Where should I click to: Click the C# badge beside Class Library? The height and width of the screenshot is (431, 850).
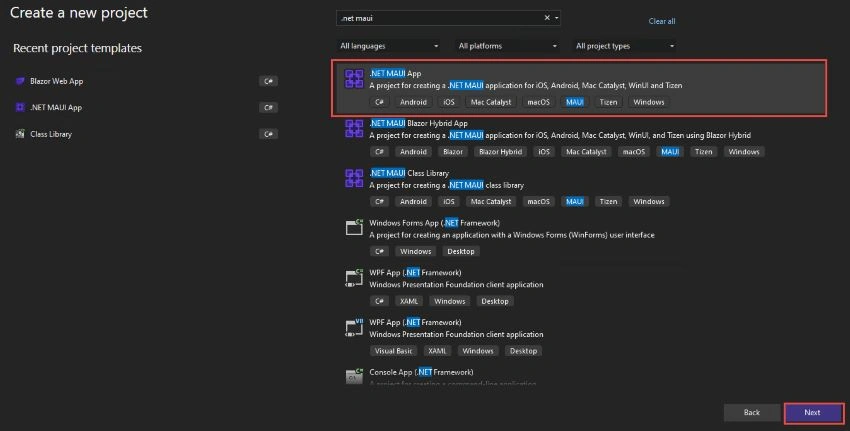[x=268, y=134]
